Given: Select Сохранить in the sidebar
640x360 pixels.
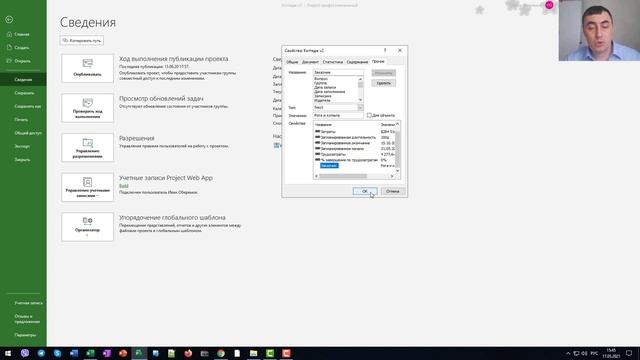Looking at the screenshot, I should 24,93.
